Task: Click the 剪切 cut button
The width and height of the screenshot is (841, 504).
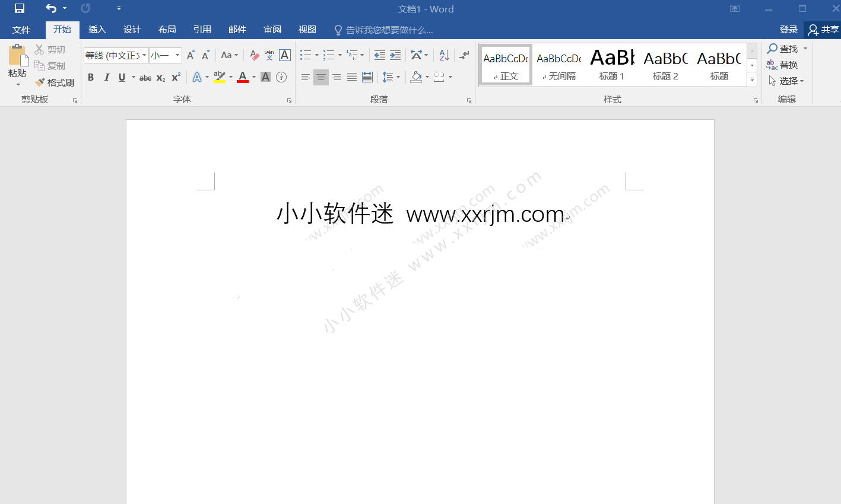Action: point(50,49)
